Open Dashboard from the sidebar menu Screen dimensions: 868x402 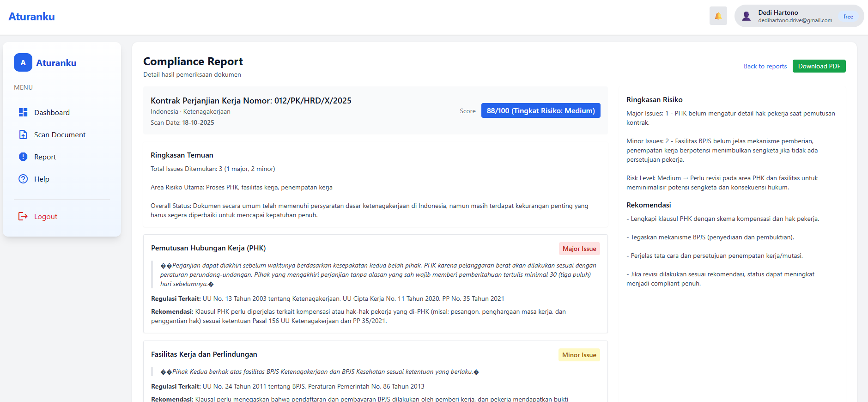click(x=52, y=112)
